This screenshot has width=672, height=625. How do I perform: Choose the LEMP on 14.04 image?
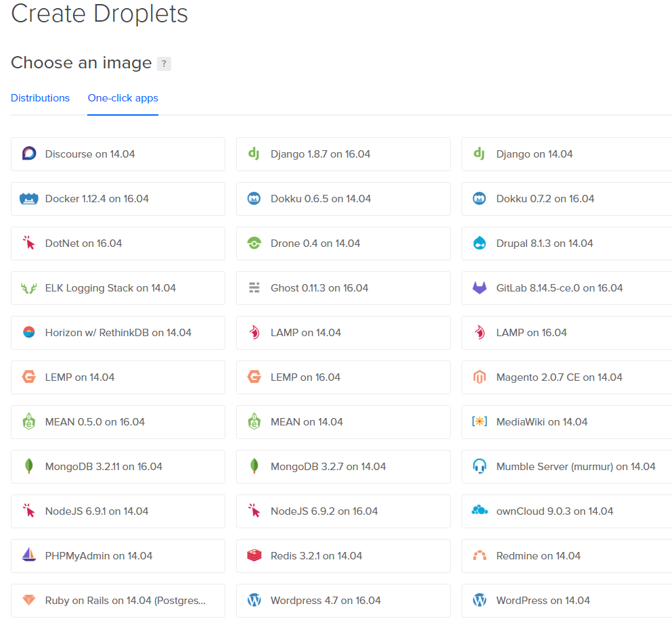(x=118, y=377)
